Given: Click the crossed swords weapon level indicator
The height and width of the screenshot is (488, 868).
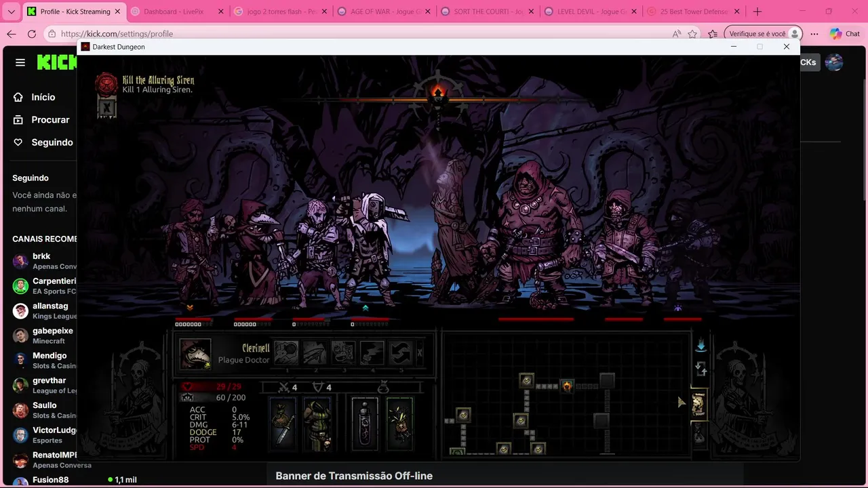Looking at the screenshot, I should [x=288, y=387].
